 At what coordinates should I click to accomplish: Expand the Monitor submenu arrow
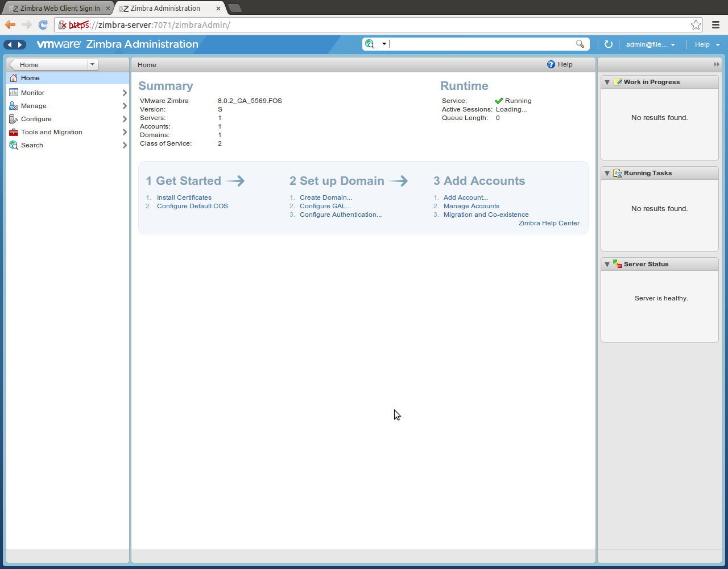(x=125, y=93)
